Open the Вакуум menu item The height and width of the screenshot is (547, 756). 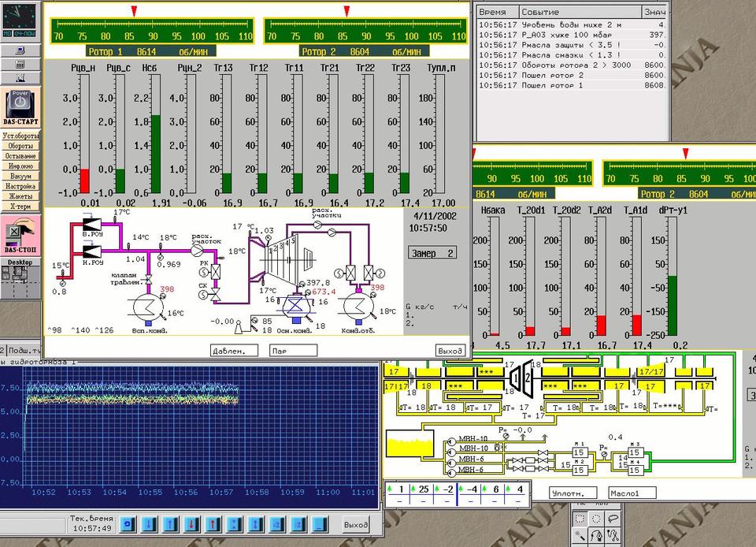point(20,177)
